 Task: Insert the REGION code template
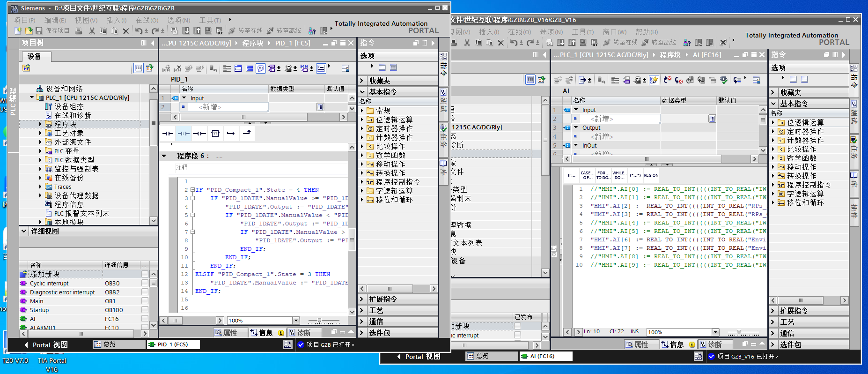tap(651, 175)
